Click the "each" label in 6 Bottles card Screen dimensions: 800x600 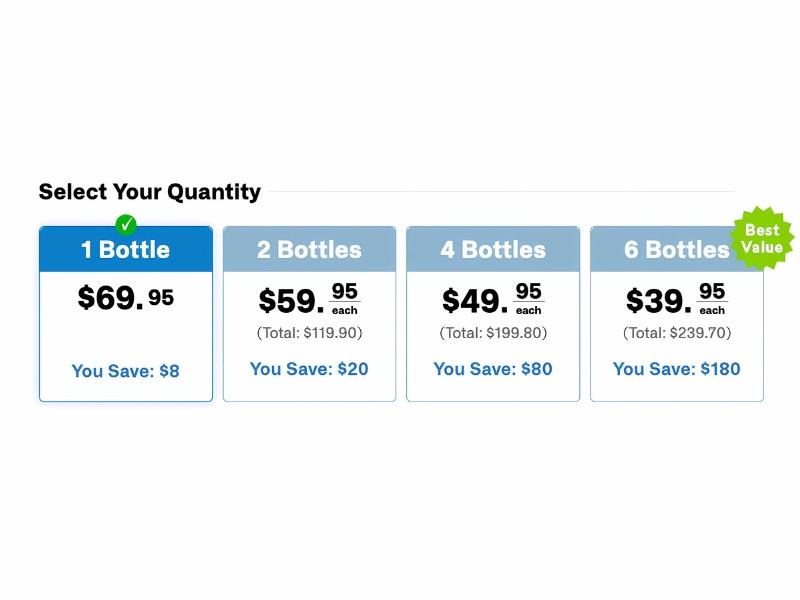[712, 311]
